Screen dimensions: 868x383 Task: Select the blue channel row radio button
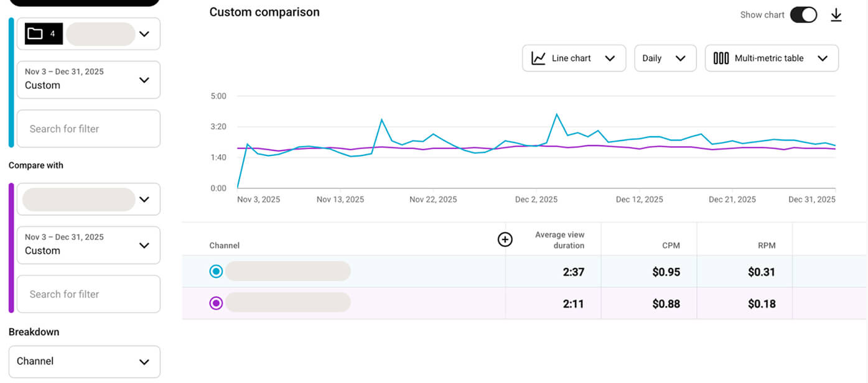[x=216, y=271]
